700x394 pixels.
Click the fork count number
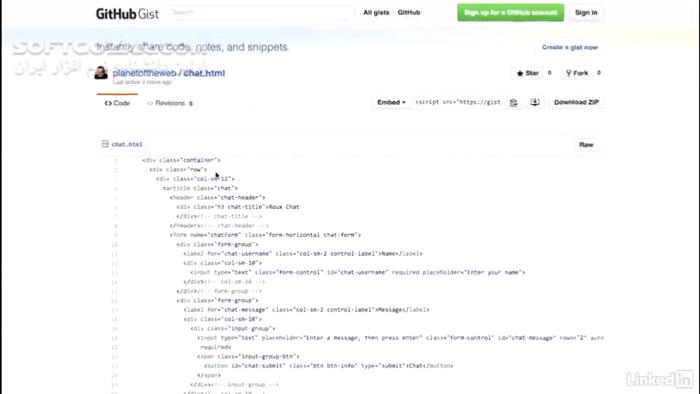599,73
